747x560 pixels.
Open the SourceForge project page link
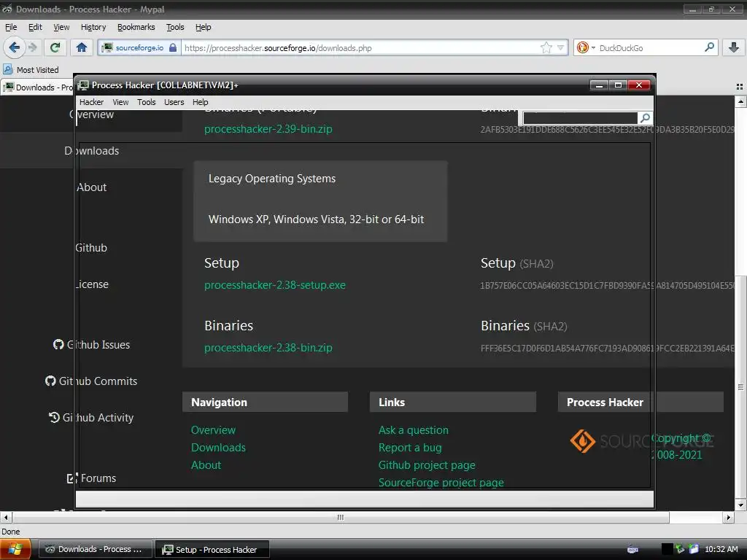pos(441,483)
